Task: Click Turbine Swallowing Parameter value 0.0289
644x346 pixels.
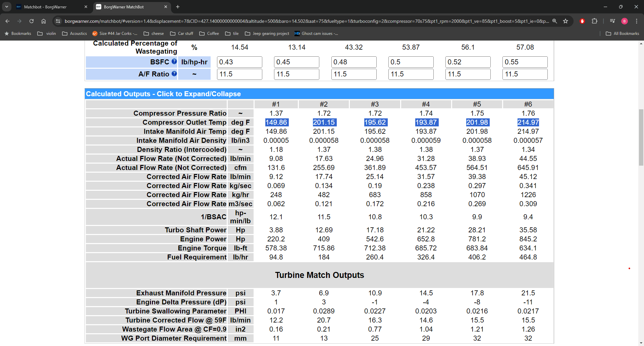Action: pos(324,311)
